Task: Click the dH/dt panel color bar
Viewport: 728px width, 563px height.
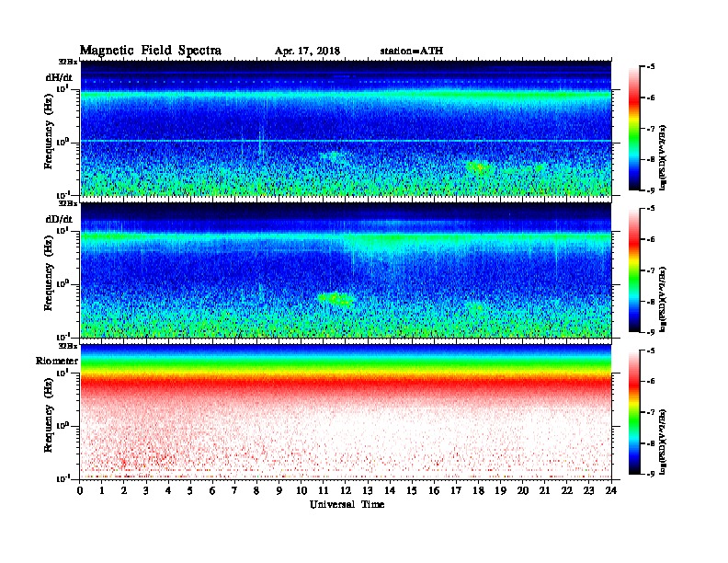Action: [x=634, y=128]
